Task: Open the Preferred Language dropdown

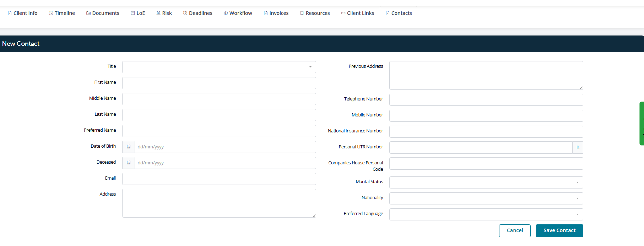Action: [x=486, y=214]
